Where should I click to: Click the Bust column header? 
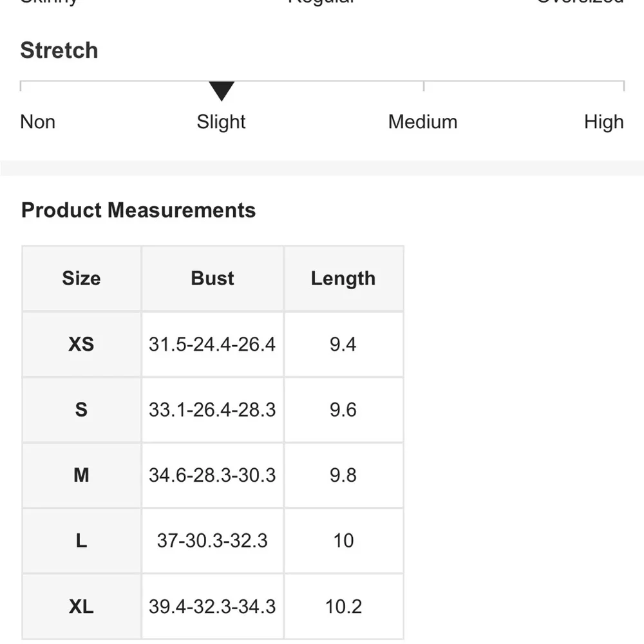(213, 278)
